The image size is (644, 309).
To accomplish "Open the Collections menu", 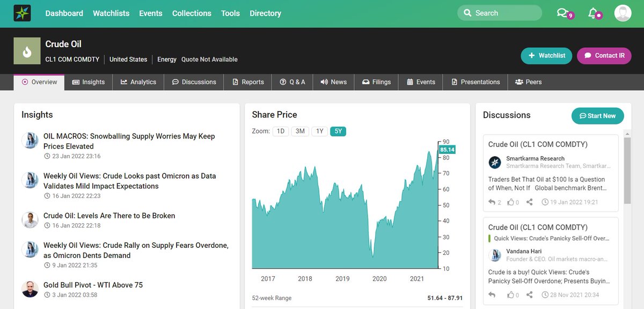I will (x=192, y=13).
